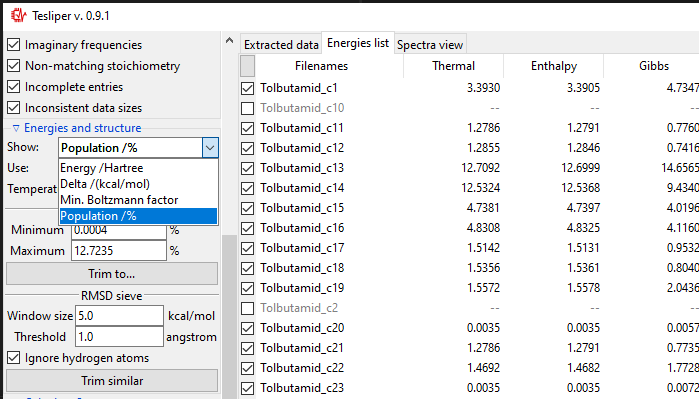
Task: Click the Enthalpy column header
Action: click(x=554, y=66)
